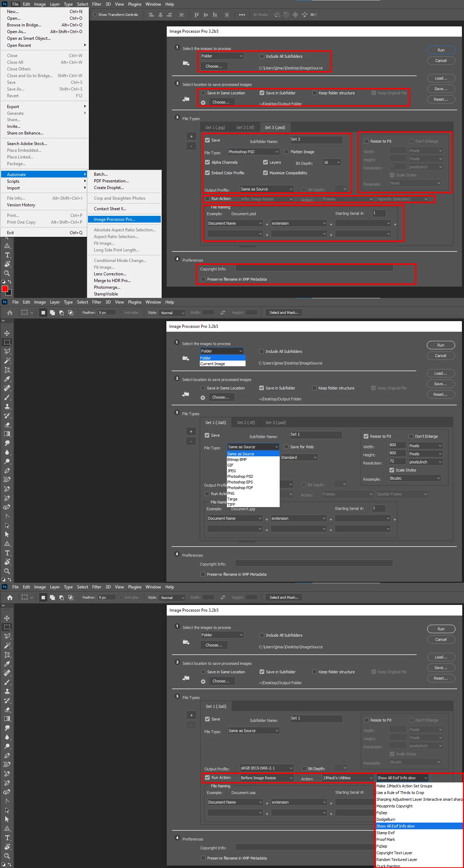Click the Width field showing 800
The height and width of the screenshot is (868, 464).
pos(398,445)
